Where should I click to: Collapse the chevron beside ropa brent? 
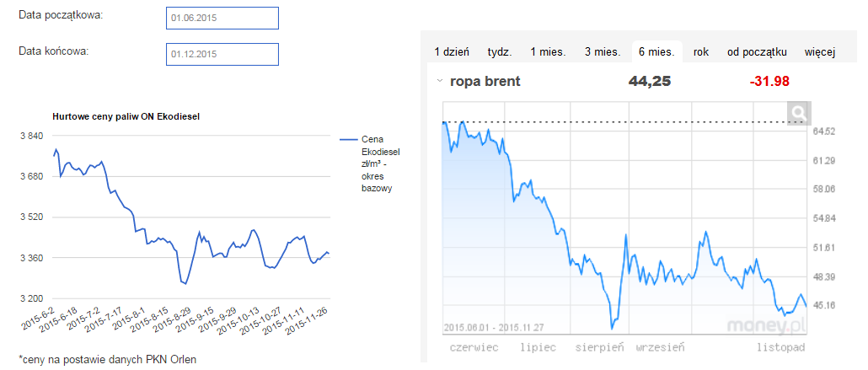(439, 82)
